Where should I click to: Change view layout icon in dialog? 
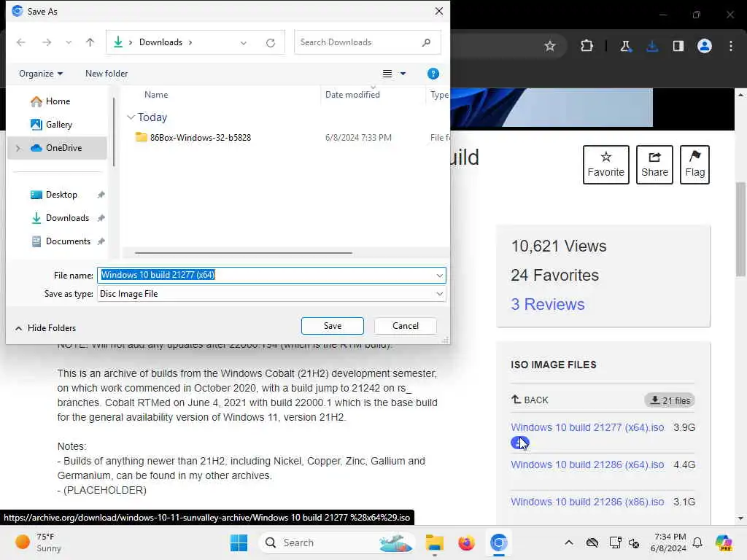click(x=387, y=74)
